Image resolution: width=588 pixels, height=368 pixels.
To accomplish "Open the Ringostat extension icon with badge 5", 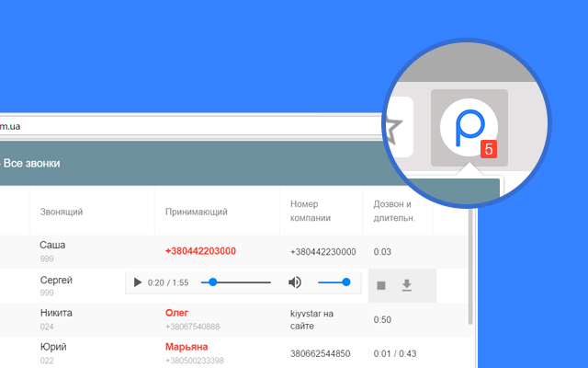I will point(469,128).
